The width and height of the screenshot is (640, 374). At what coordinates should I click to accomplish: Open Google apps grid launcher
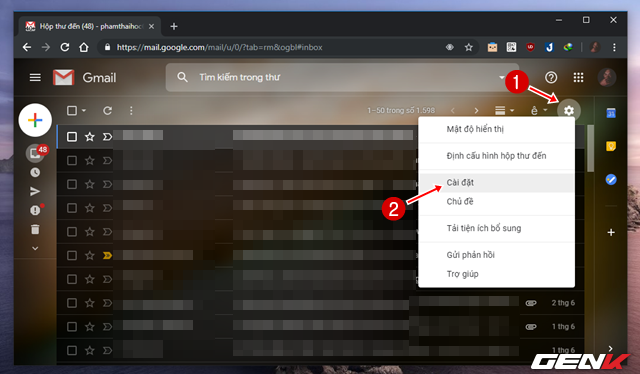[x=578, y=78]
